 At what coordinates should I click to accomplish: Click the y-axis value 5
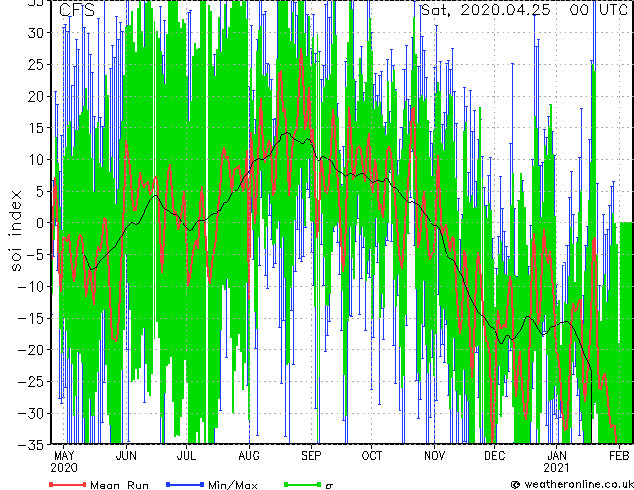[41, 191]
